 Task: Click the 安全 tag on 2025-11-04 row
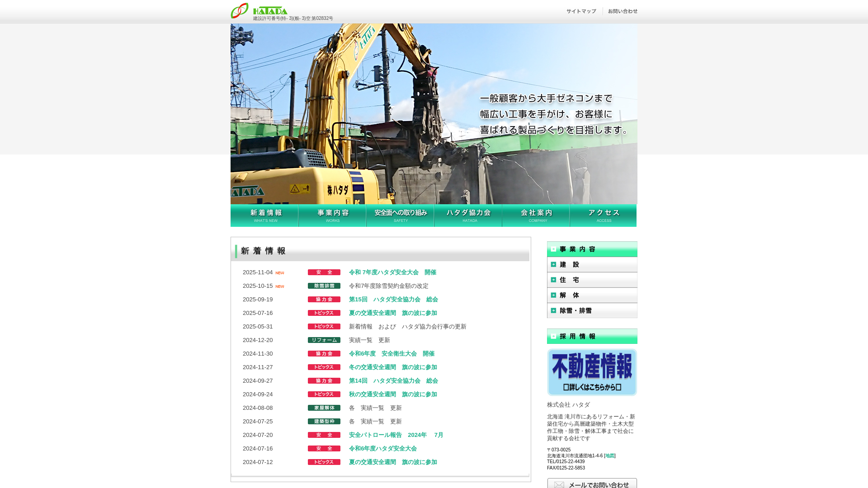point(324,272)
